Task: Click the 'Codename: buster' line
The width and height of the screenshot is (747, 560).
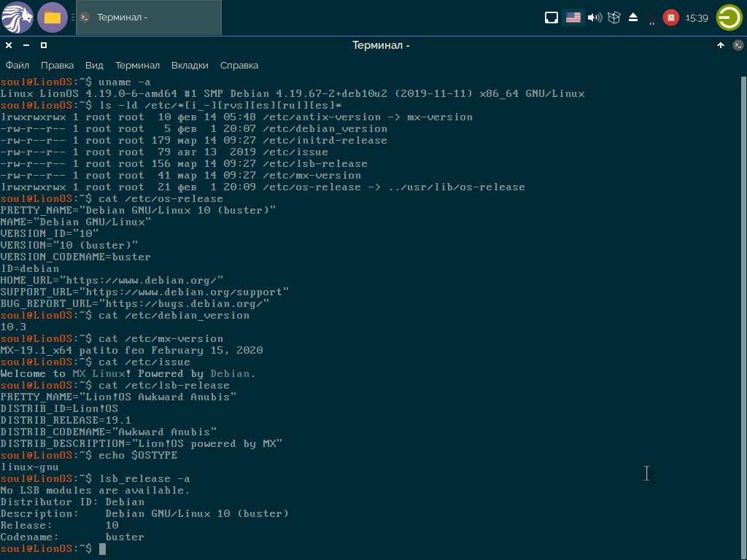Action: 72,537
